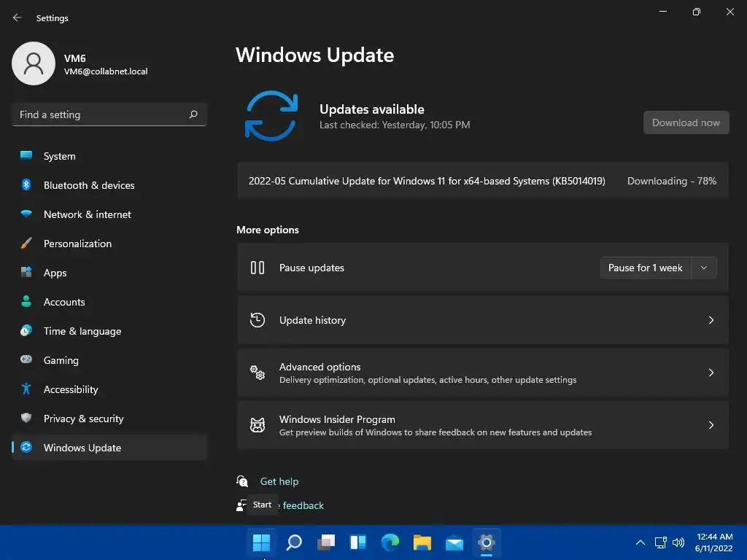Click the Download now button

click(x=686, y=122)
